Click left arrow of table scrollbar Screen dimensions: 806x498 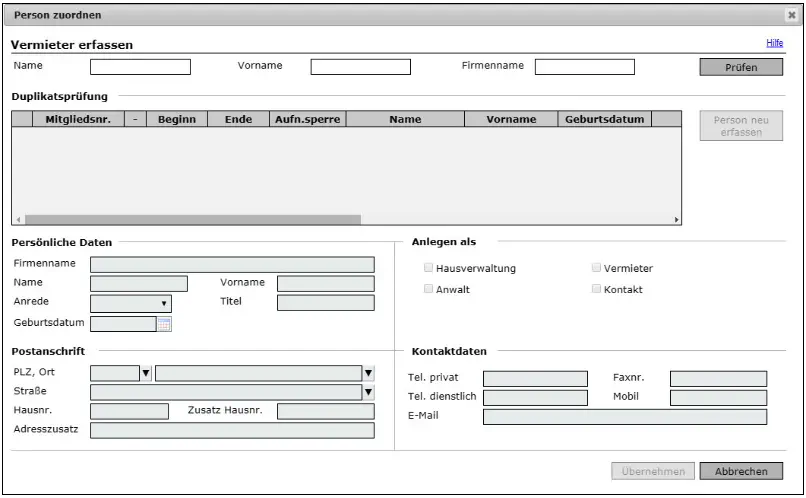pyautogui.click(x=17, y=219)
